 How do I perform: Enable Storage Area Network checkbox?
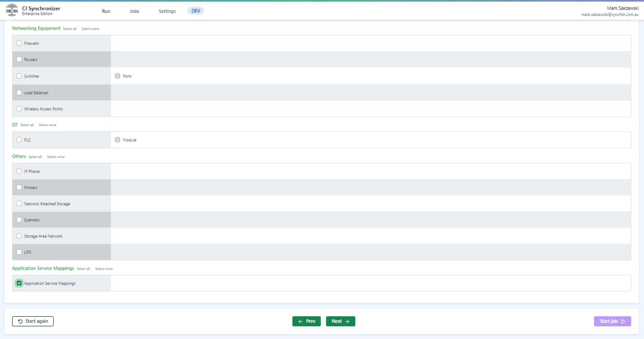pyautogui.click(x=19, y=236)
